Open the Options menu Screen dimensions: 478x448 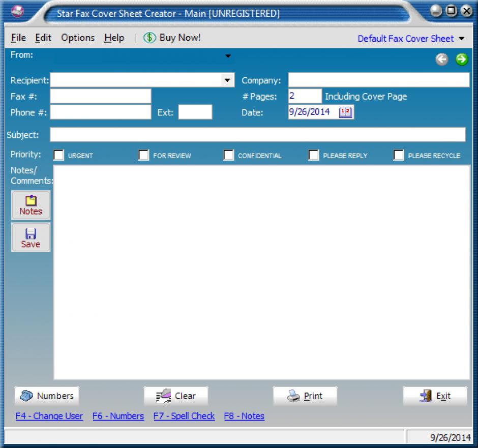78,38
